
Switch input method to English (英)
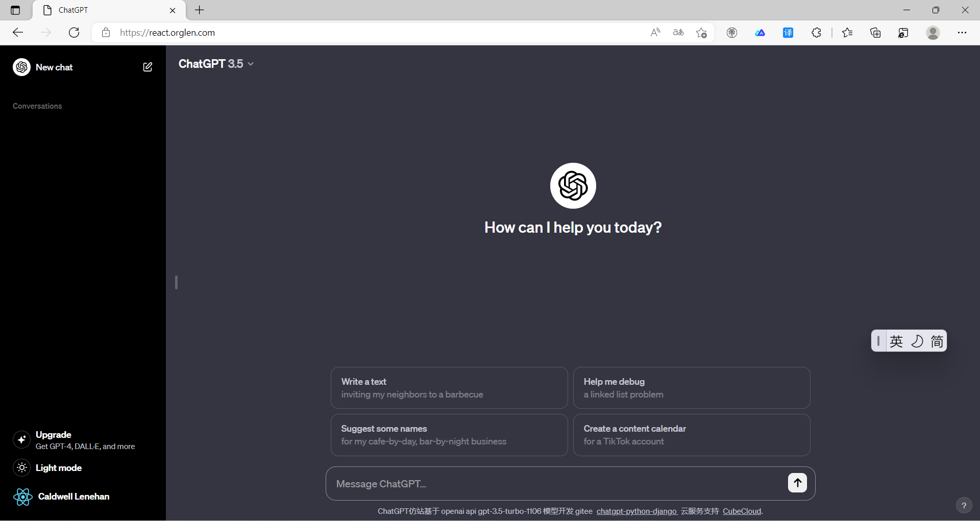pyautogui.click(x=896, y=341)
